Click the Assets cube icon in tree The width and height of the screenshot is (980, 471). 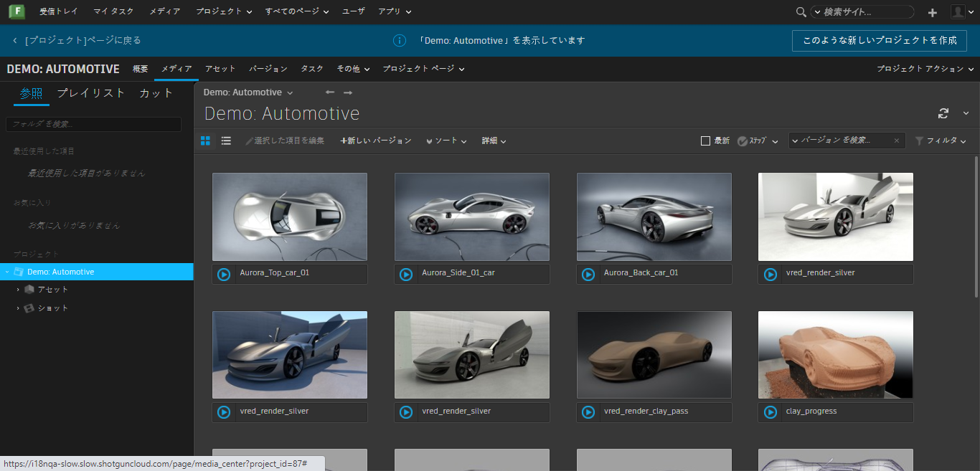[29, 290]
